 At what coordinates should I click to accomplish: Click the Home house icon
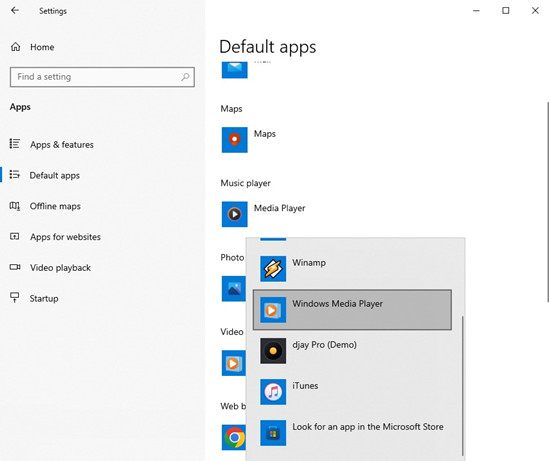pyautogui.click(x=15, y=47)
